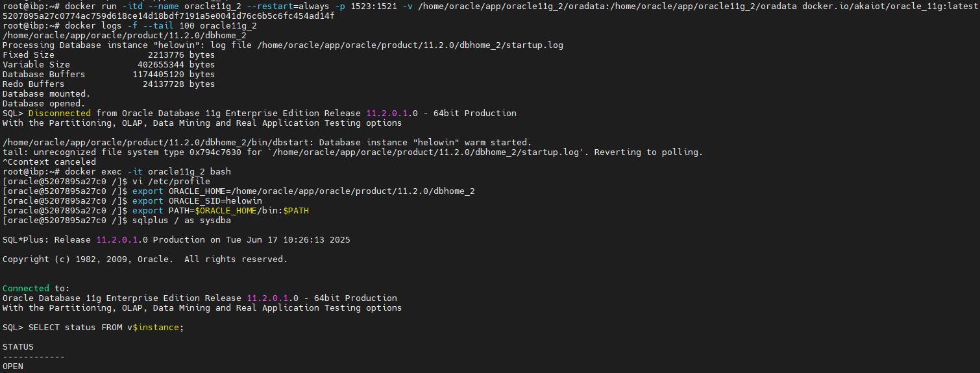Image resolution: width=980 pixels, height=373 pixels.
Task: Click the yellow 'Disconnected' word
Action: click(60, 114)
